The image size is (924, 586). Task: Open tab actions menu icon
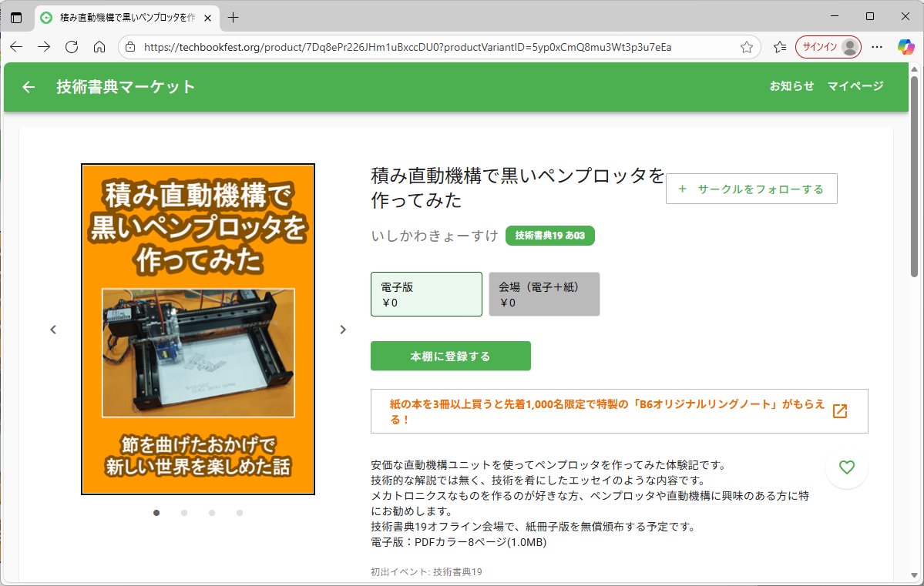16,18
